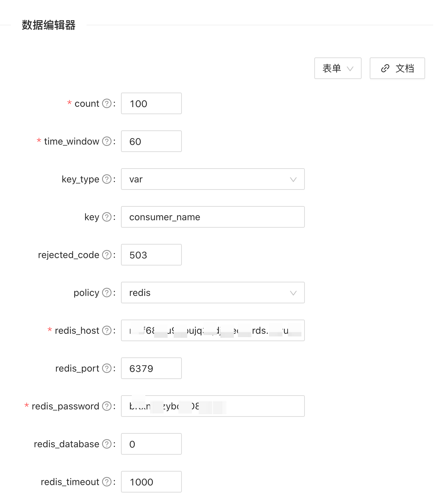Click the help icon next to count

point(107,104)
